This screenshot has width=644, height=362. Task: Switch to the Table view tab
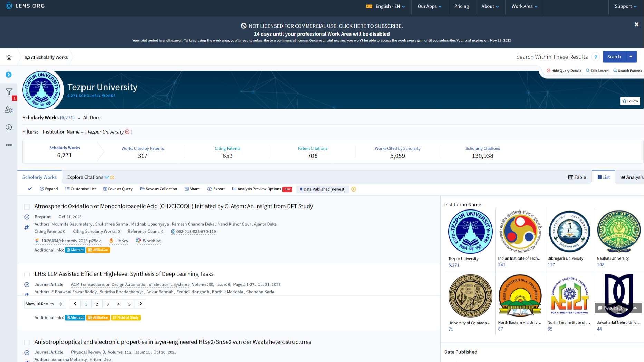click(577, 177)
